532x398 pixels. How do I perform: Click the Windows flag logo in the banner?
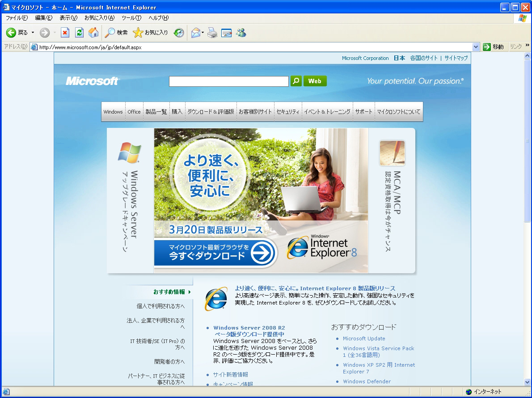point(130,152)
